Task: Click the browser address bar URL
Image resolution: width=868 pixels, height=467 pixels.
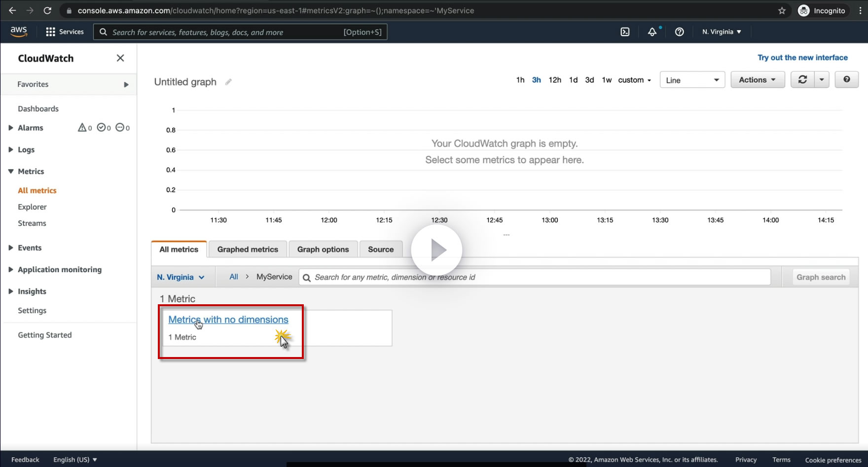Action: click(x=276, y=10)
